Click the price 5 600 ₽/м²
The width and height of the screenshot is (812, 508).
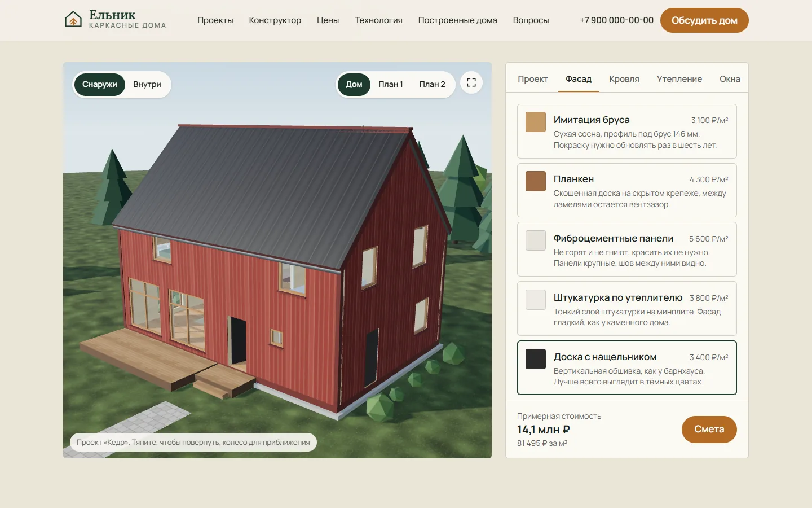[x=709, y=239]
